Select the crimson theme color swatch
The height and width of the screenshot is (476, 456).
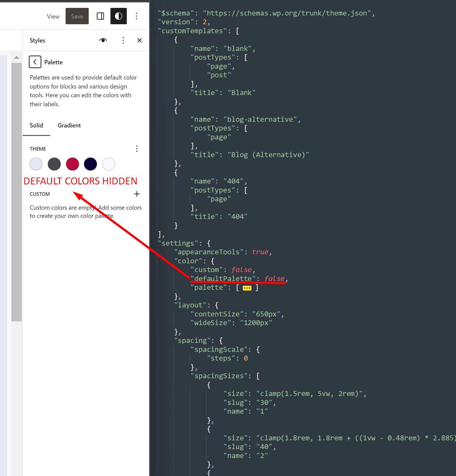tap(72, 164)
